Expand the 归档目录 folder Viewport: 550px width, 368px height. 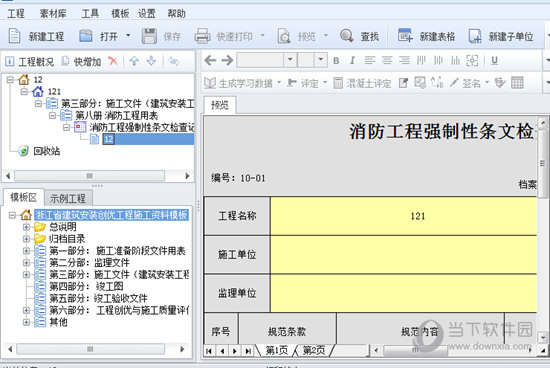[26, 239]
